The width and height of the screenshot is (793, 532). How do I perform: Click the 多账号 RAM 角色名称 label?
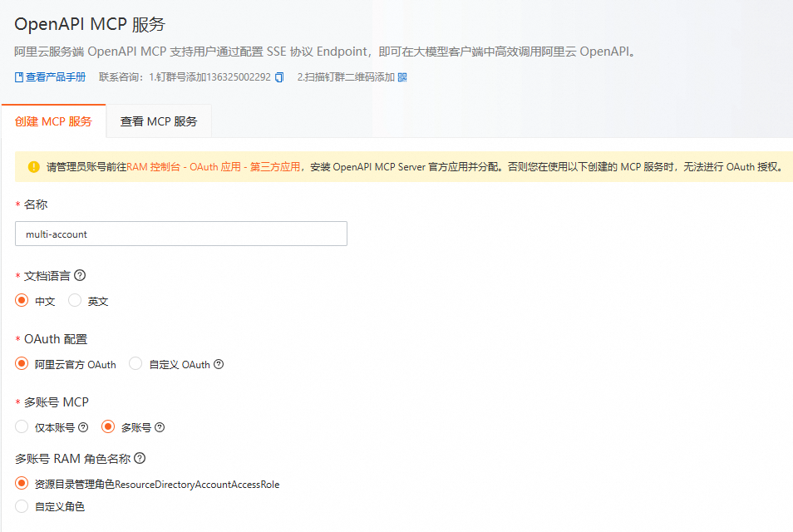pyautogui.click(x=73, y=459)
